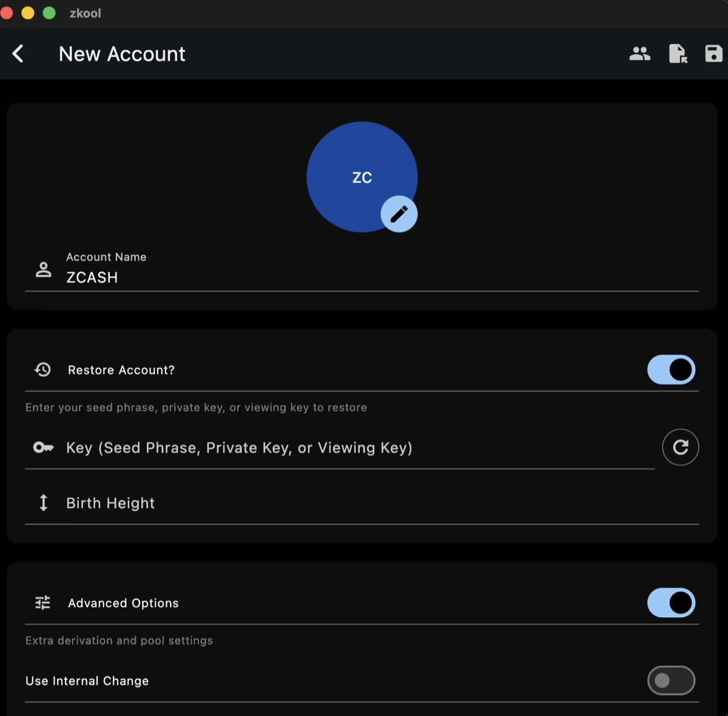Screen dimensions: 728x716
Task: Click the Advanced Options sliders icon
Action: 42,603
